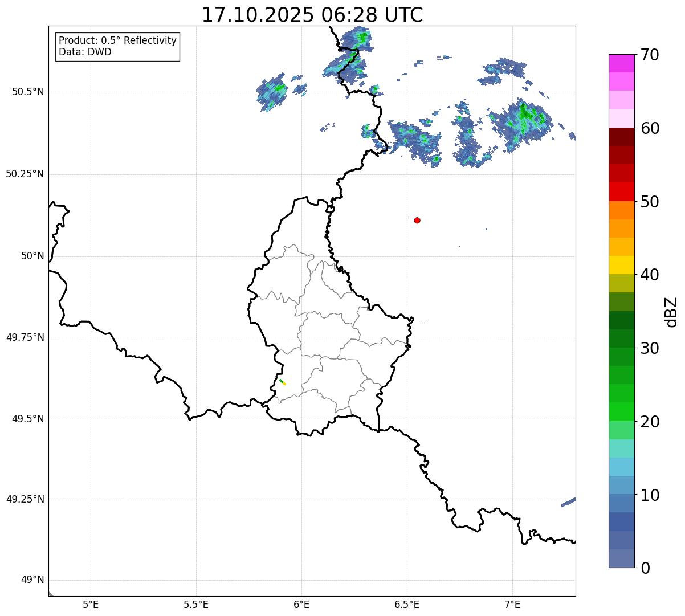685x616 pixels.
Task: Click the 6.5°E longitude label
Action: pos(407,605)
